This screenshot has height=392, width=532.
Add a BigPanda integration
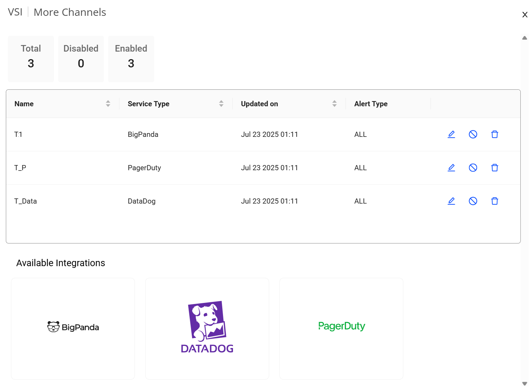point(73,328)
